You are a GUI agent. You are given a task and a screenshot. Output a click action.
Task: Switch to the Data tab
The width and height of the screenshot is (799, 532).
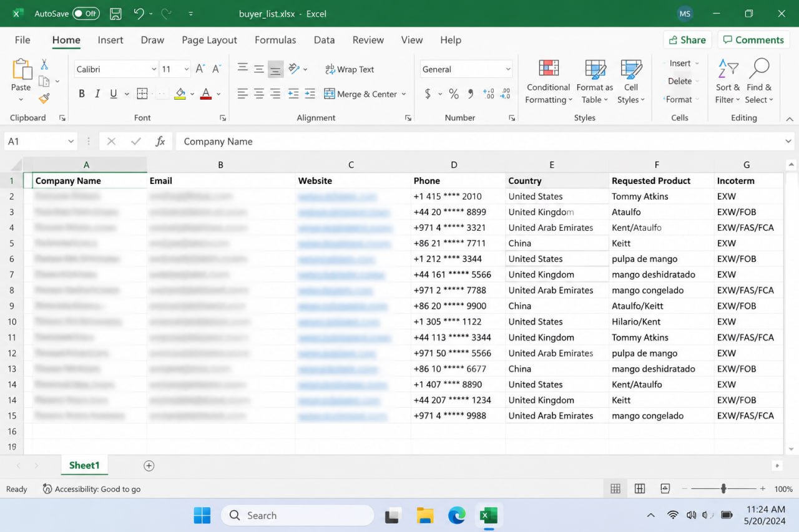tap(324, 40)
